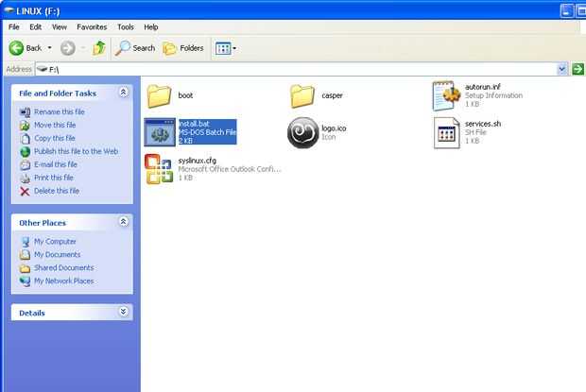Click the folder name text boot
Image resolution: width=586 pixels, height=392 pixels.
pyautogui.click(x=185, y=95)
